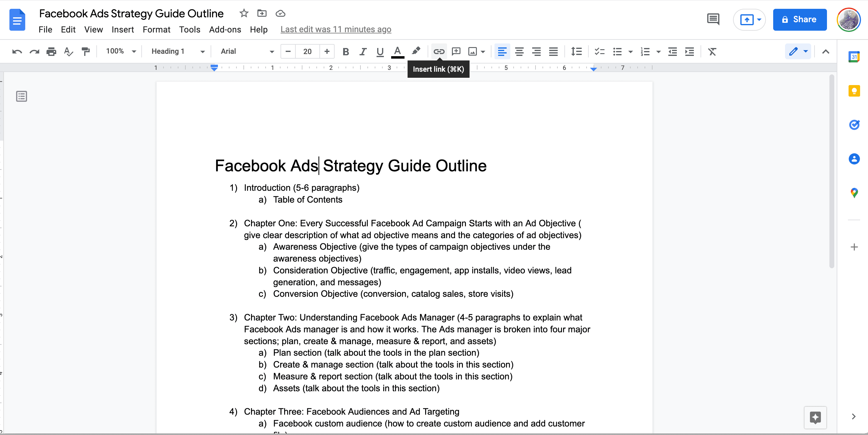Viewport: 868px width, 435px height.
Task: Set center alignment
Action: [519, 52]
